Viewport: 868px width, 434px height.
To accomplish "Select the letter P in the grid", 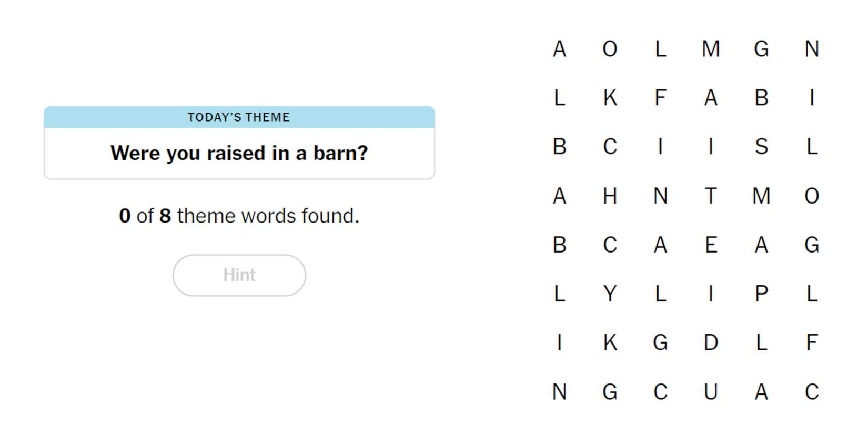I will coord(761,294).
